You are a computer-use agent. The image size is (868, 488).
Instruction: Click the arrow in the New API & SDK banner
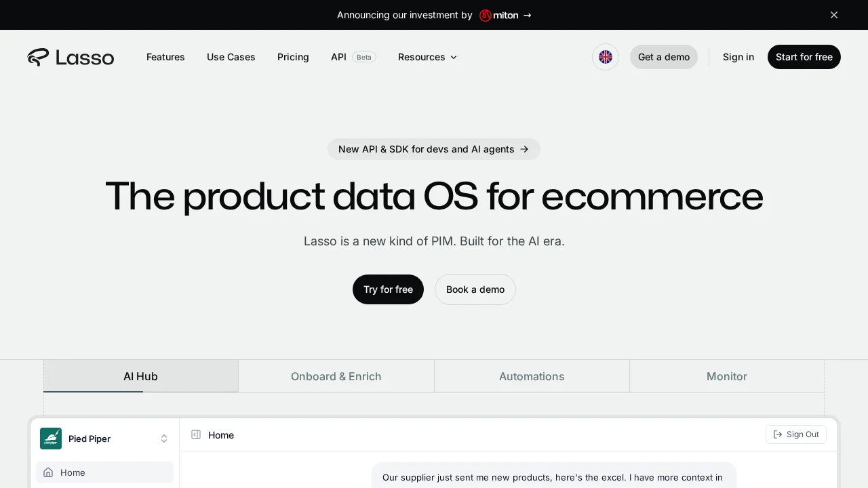524,149
